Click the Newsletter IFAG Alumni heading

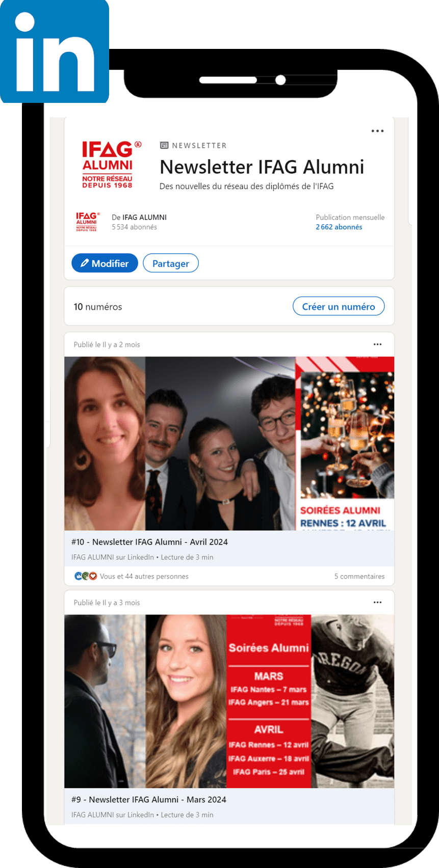point(262,167)
